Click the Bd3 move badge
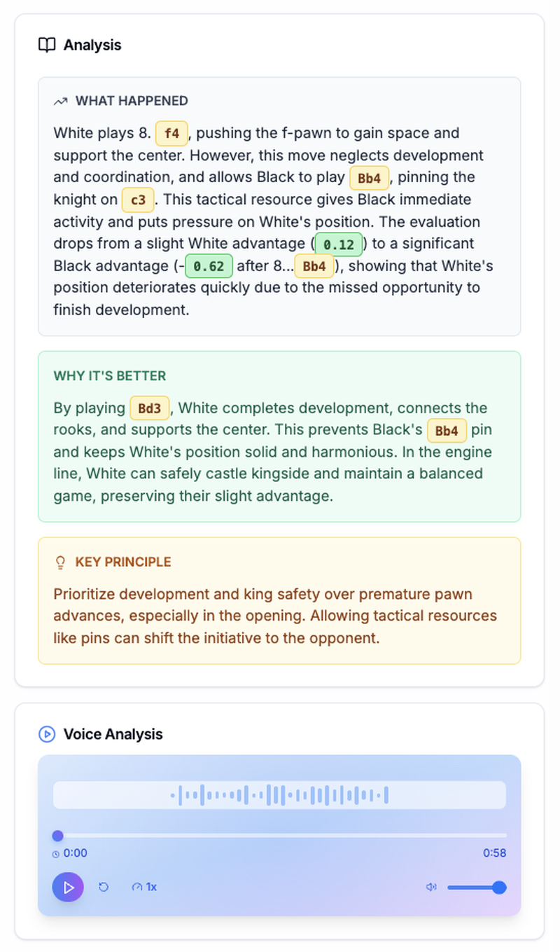The width and height of the screenshot is (560, 952). tap(150, 408)
